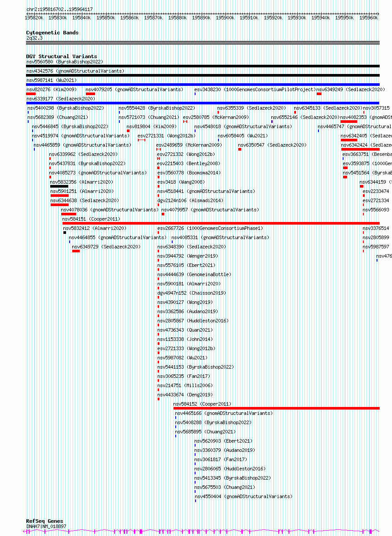The height and width of the screenshot is (536, 392).
Task: Open nsv5832356 (Almarri2020) variant
Action: pos(82,182)
